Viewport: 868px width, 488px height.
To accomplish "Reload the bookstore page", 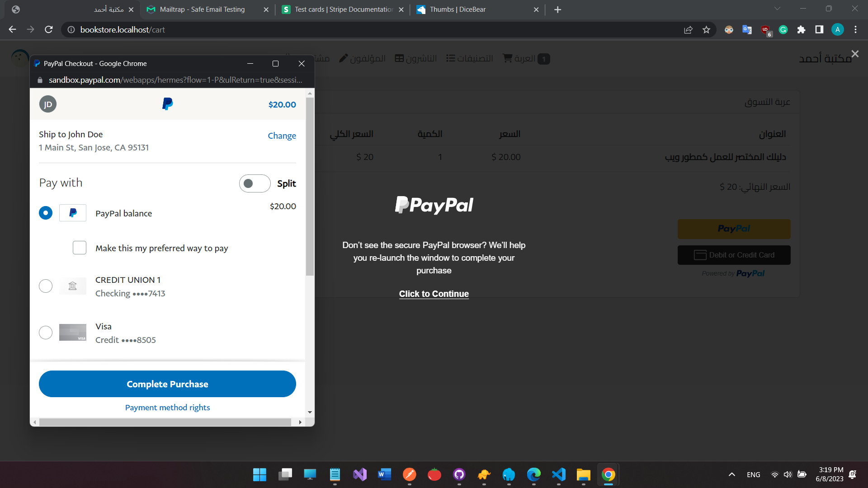I will click(49, 30).
